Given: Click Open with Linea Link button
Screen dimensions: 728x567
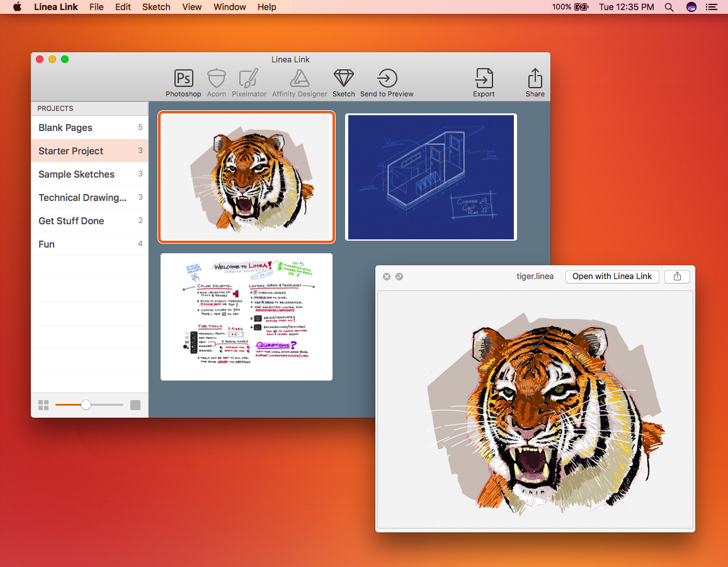Looking at the screenshot, I should point(612,277).
